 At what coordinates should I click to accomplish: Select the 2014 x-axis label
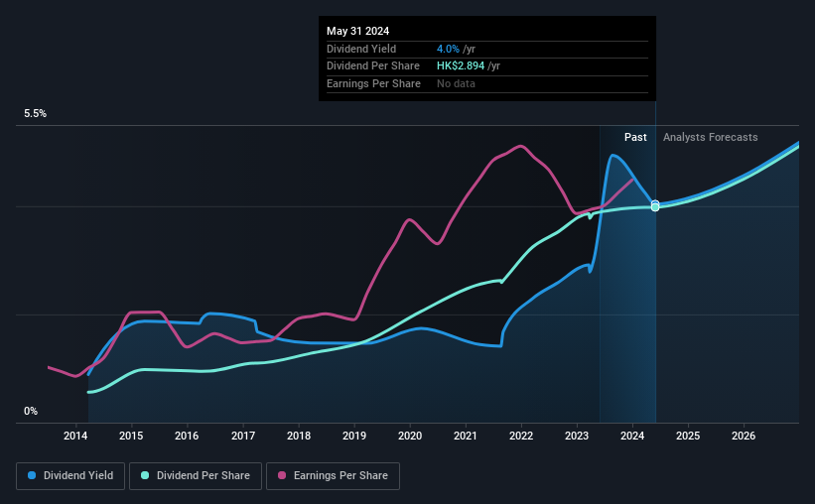75,436
